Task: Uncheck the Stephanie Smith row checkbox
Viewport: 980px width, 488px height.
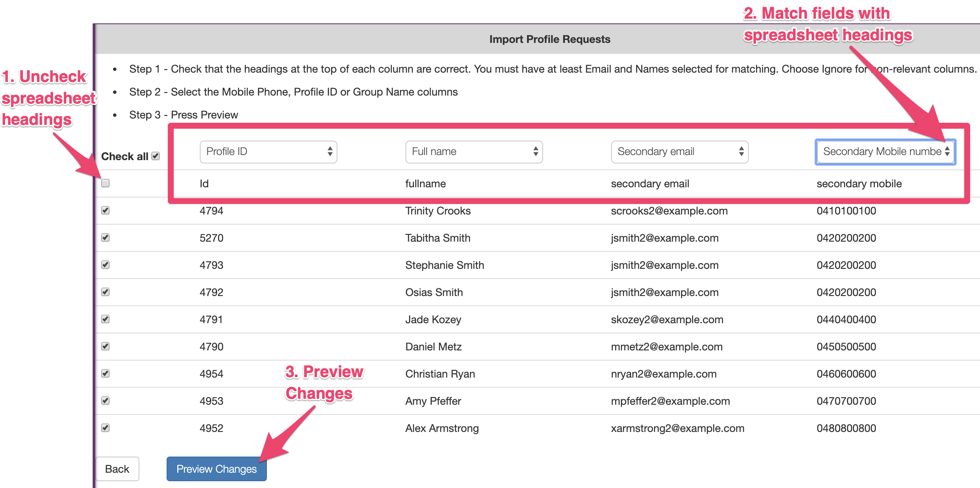Action: (x=105, y=265)
